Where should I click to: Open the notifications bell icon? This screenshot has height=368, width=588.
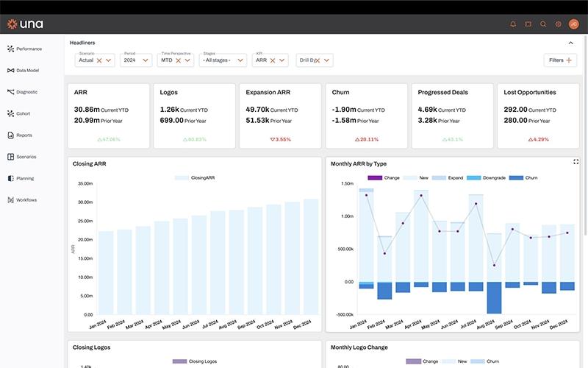pyautogui.click(x=513, y=24)
